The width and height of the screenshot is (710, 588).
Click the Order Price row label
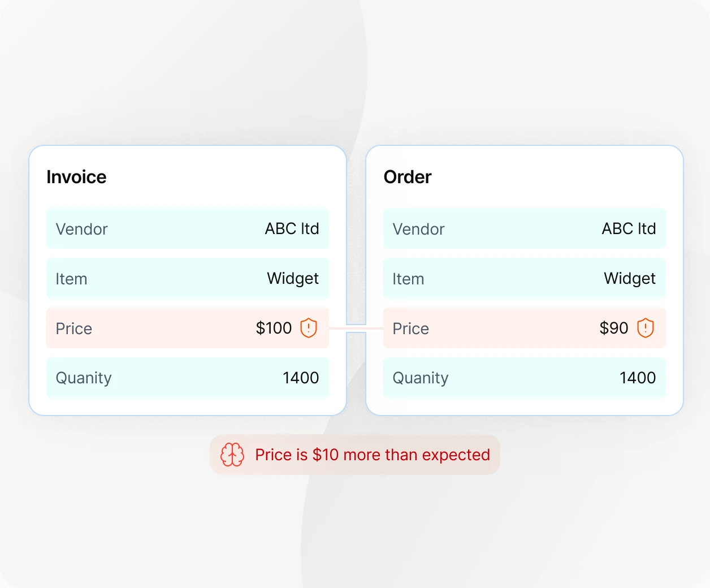point(410,328)
